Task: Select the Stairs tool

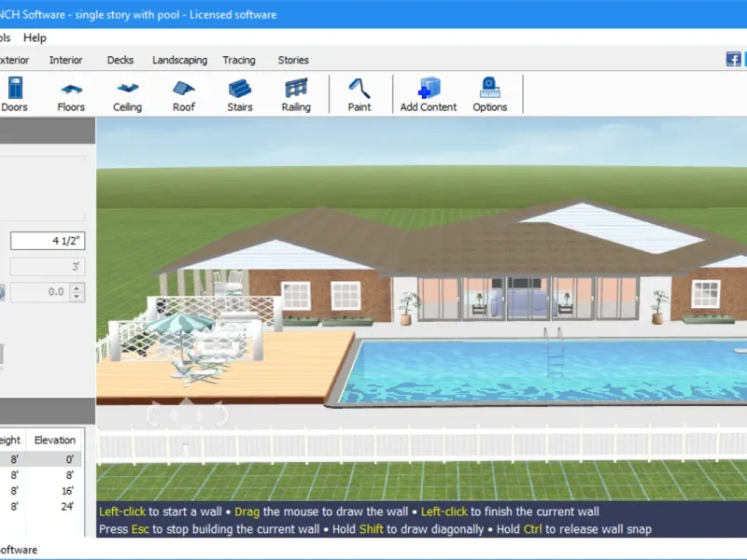Action: coord(240,94)
